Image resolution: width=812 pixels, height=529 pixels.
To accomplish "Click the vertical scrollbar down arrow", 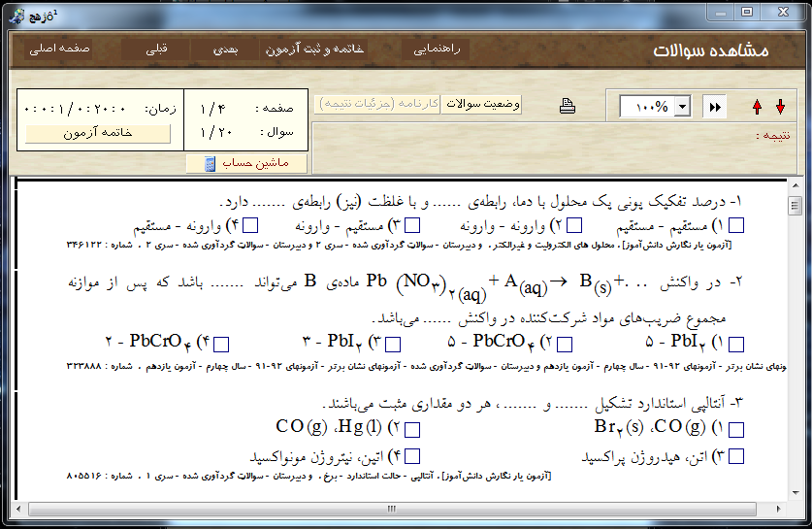I will click(x=796, y=493).
